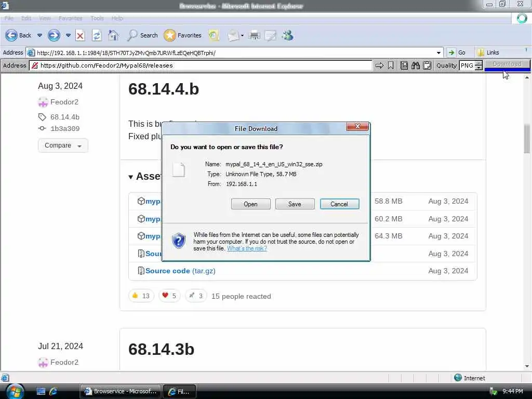532x399 pixels.
Task: Click the Browservice bookmark icon
Action: pos(391,65)
